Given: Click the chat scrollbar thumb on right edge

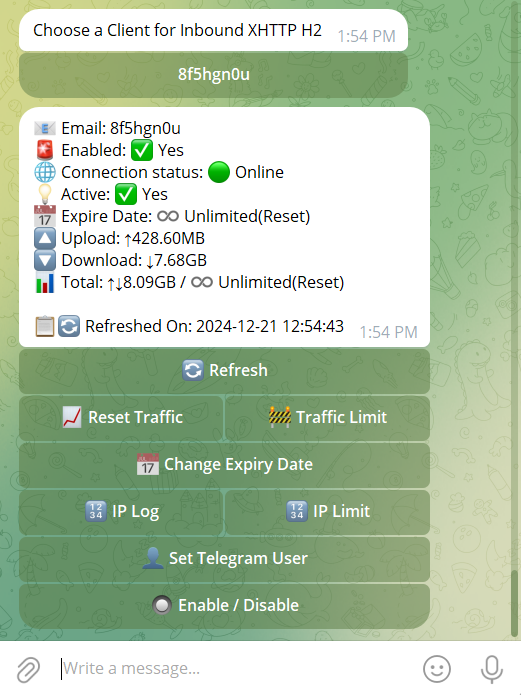Looking at the screenshot, I should [x=514, y=604].
